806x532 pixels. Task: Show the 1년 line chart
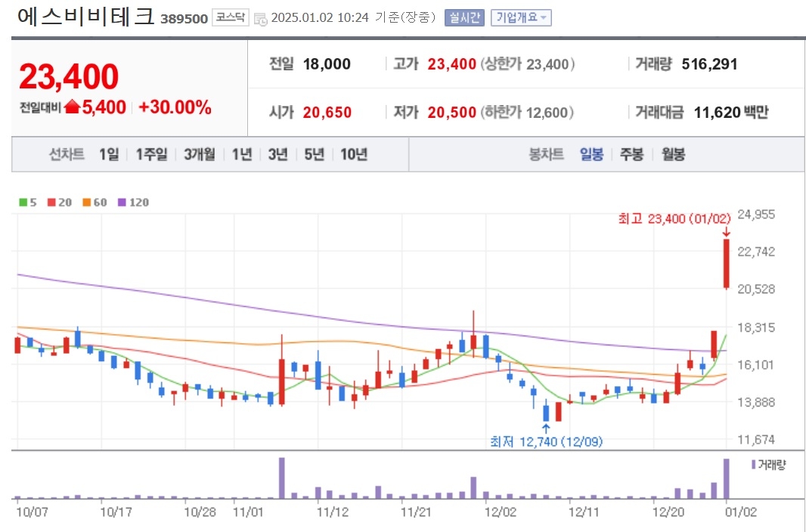coord(242,154)
